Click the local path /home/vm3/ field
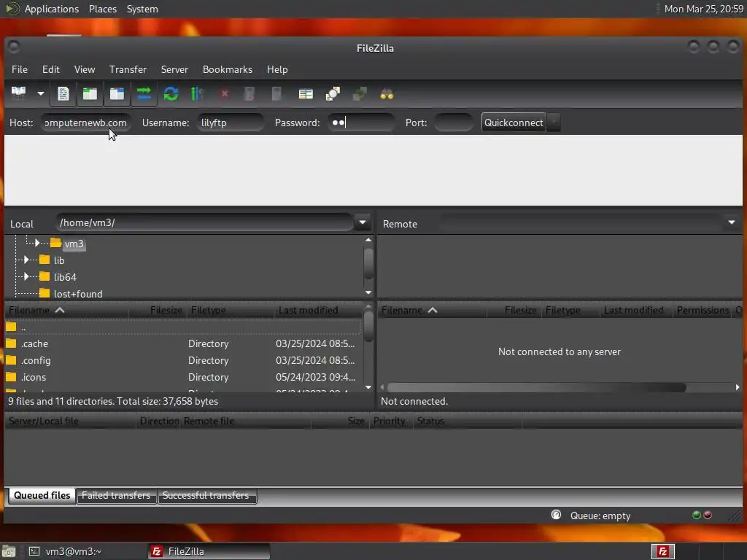The width and height of the screenshot is (747, 560). coord(204,222)
